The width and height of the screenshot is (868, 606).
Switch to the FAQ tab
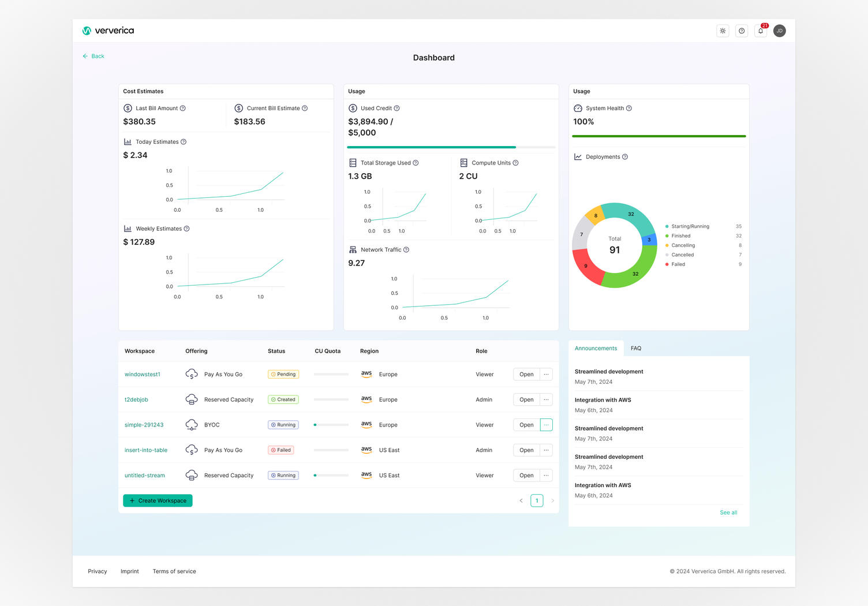pyautogui.click(x=635, y=348)
